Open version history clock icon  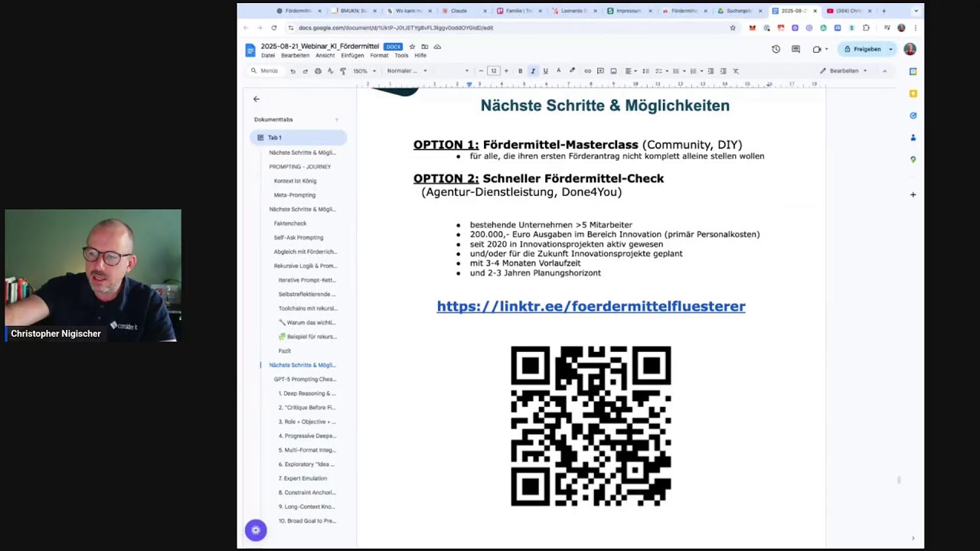coord(776,49)
